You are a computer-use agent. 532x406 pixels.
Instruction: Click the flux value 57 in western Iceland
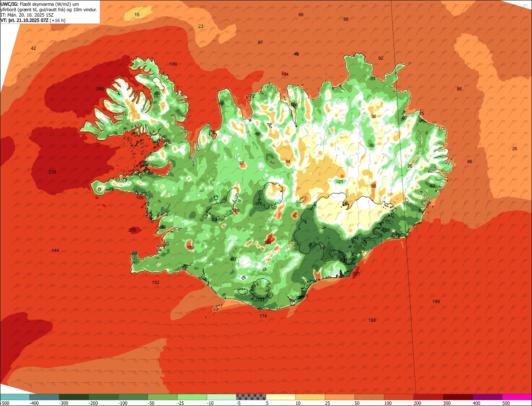(x=242, y=163)
